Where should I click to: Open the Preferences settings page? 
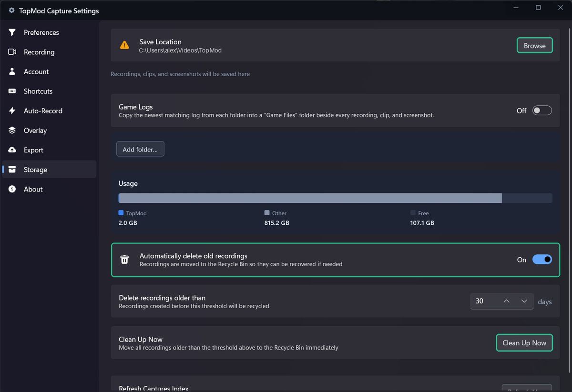tap(49, 32)
